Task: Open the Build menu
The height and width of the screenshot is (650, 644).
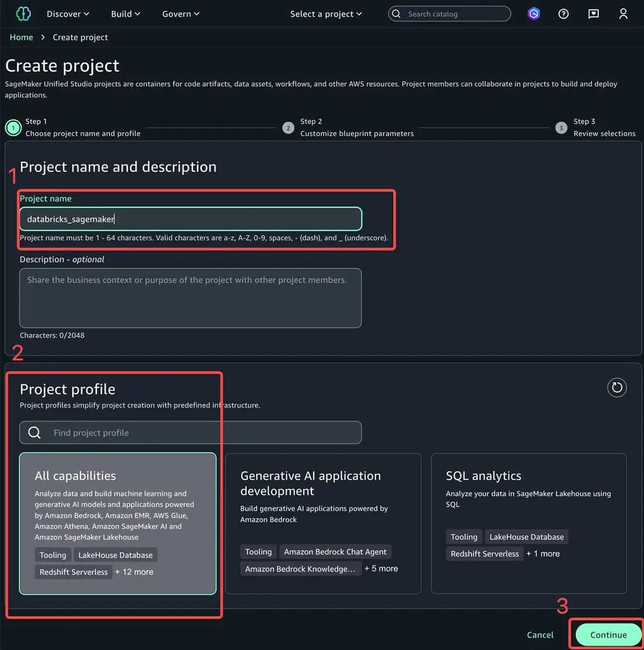Action: point(126,13)
